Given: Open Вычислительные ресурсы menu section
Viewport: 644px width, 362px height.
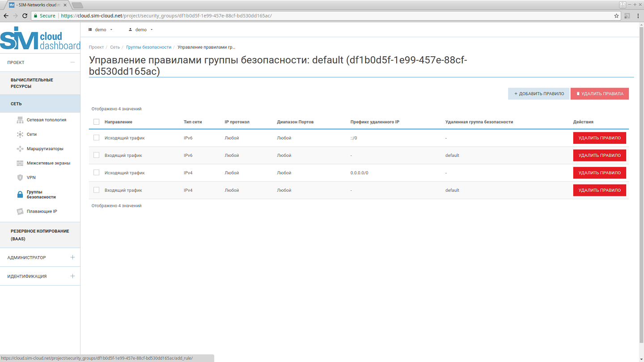Looking at the screenshot, I should coord(32,83).
